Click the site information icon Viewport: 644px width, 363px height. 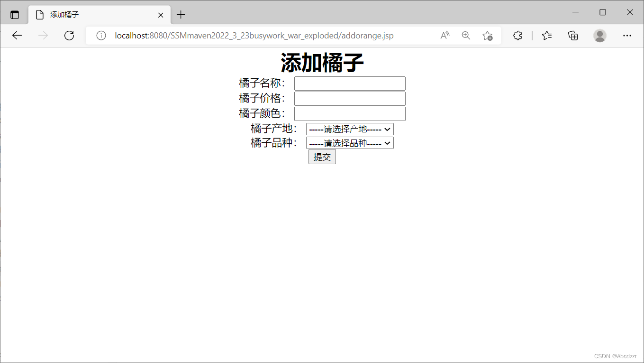(101, 36)
